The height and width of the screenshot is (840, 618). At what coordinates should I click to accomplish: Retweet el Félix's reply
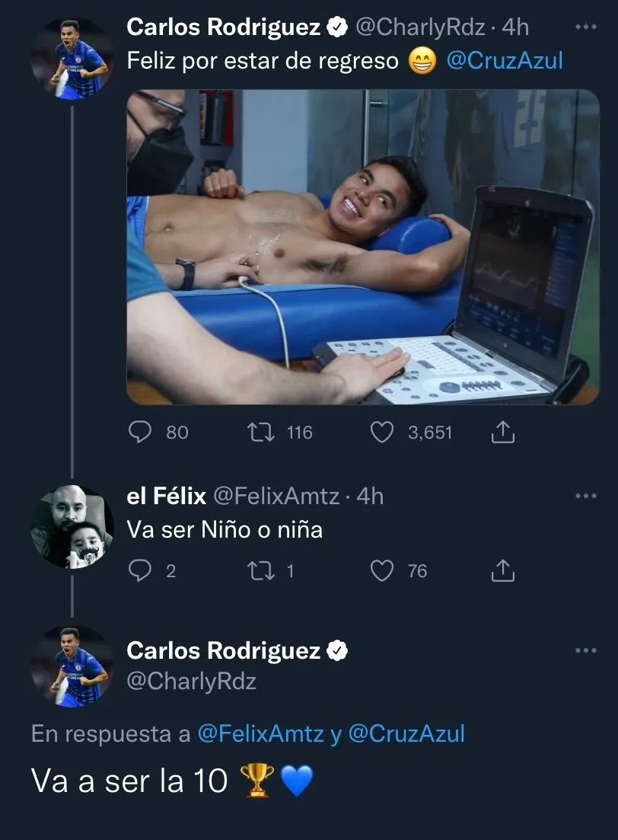coord(263,570)
